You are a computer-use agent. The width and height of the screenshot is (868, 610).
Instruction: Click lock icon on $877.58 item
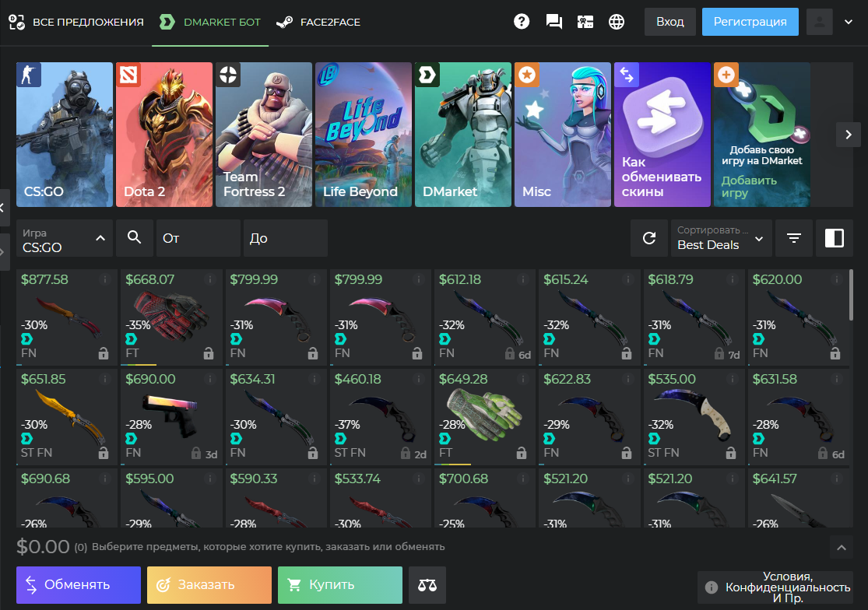[x=104, y=353]
